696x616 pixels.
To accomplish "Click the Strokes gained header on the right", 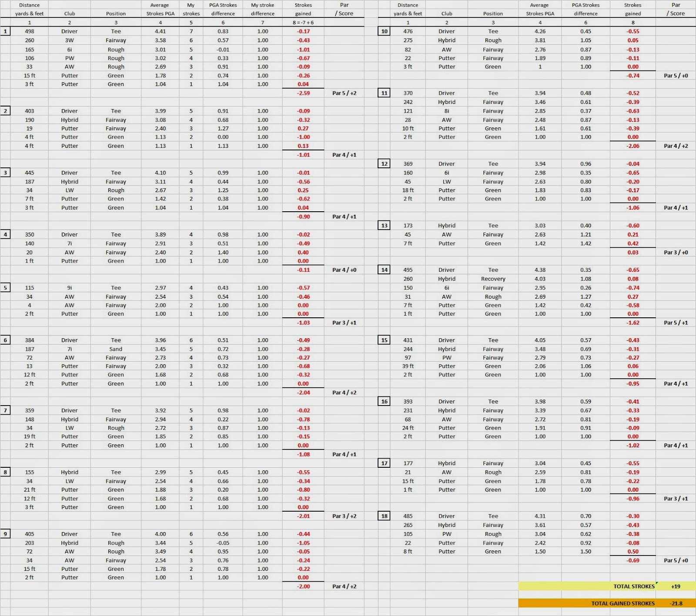I will pos(633,9).
